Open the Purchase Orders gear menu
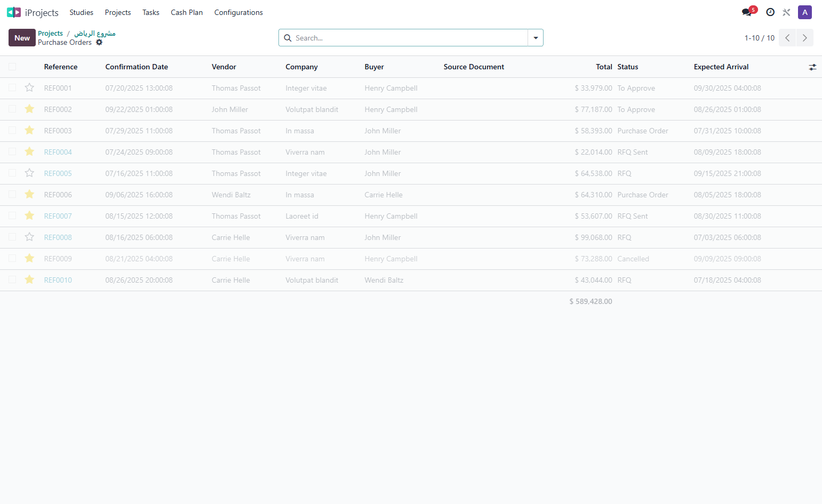The width and height of the screenshot is (822, 504). [99, 42]
